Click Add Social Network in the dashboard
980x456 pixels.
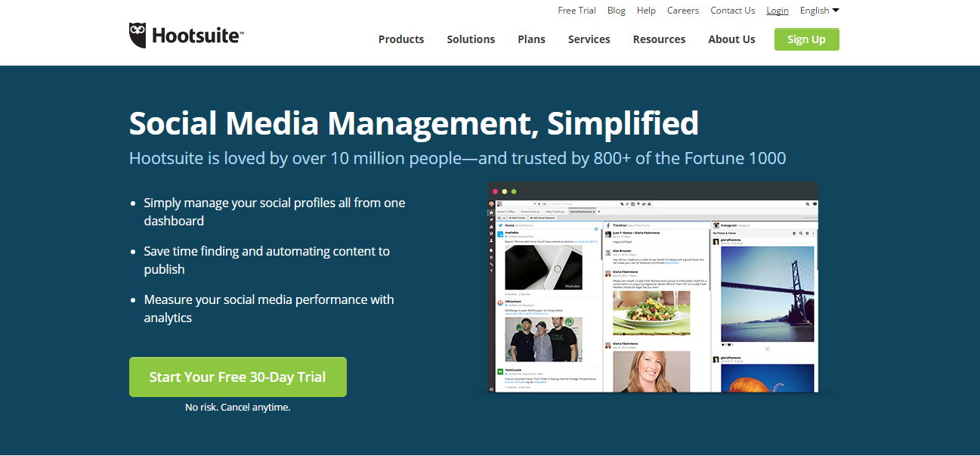point(543,218)
